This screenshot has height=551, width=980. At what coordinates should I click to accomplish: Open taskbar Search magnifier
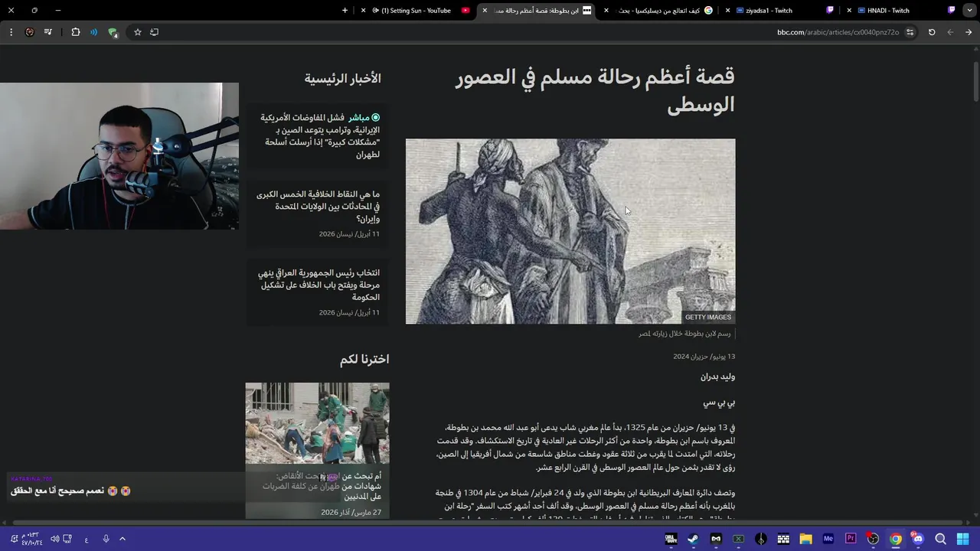[940, 539]
